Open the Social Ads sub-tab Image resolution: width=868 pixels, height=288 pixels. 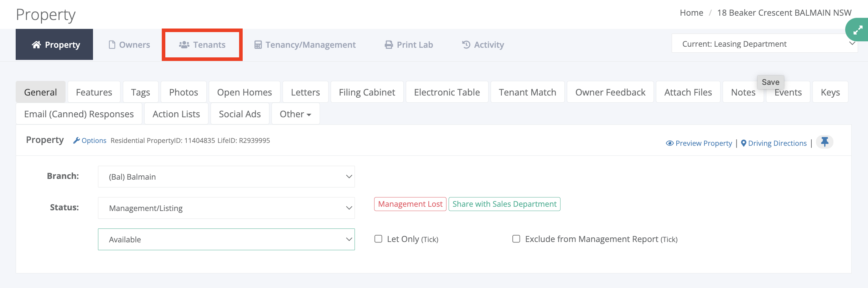[x=240, y=114]
